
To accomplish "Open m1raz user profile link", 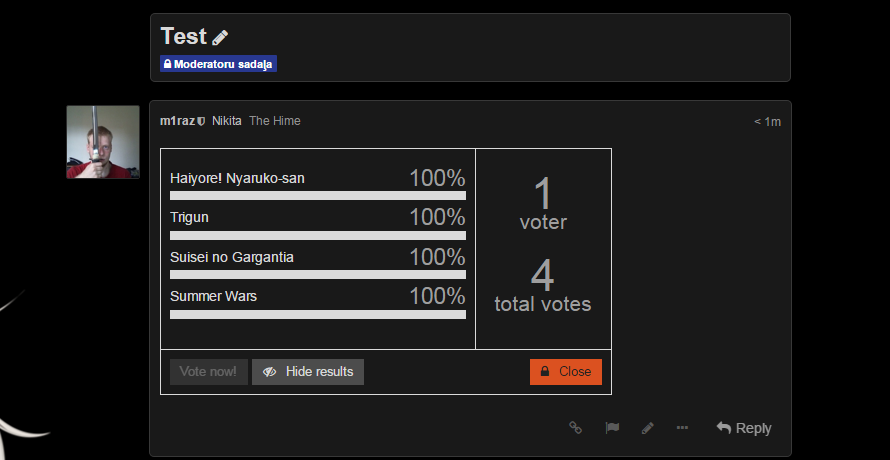I will (x=177, y=121).
